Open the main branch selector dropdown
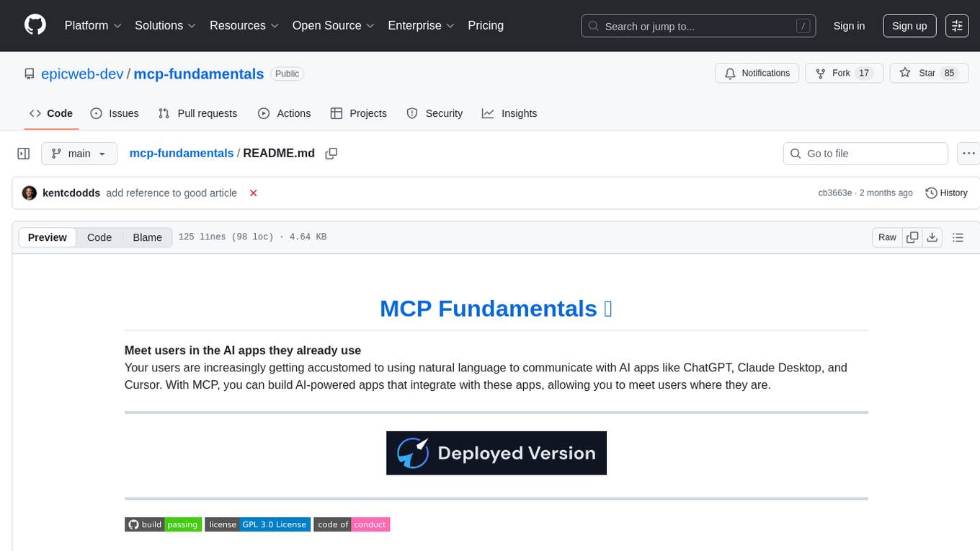Image resolution: width=980 pixels, height=551 pixels. coord(79,154)
